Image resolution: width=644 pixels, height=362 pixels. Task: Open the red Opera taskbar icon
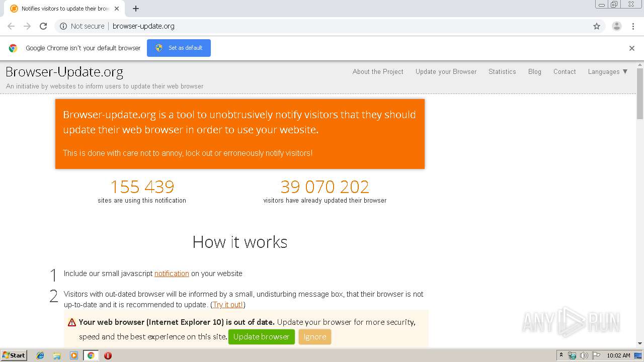(x=108, y=355)
